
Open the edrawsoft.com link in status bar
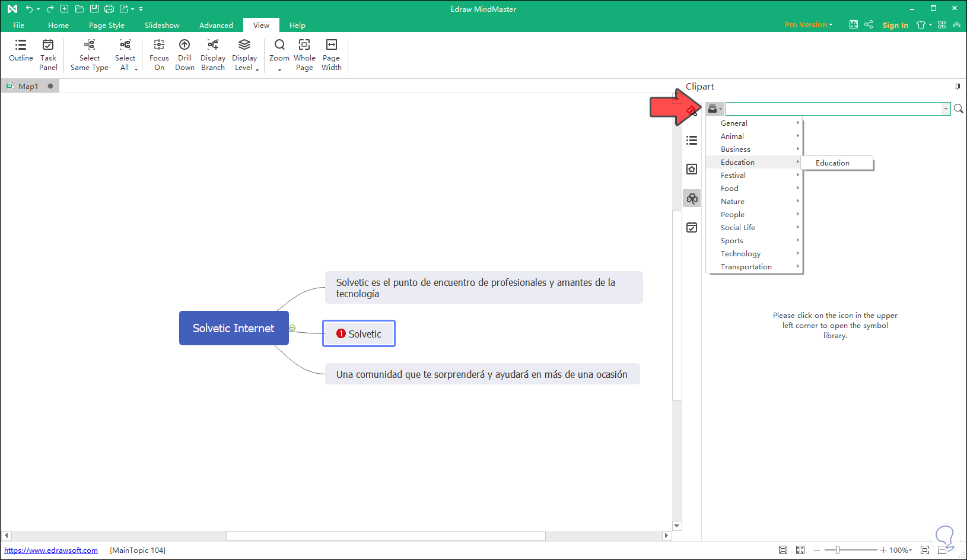click(51, 550)
